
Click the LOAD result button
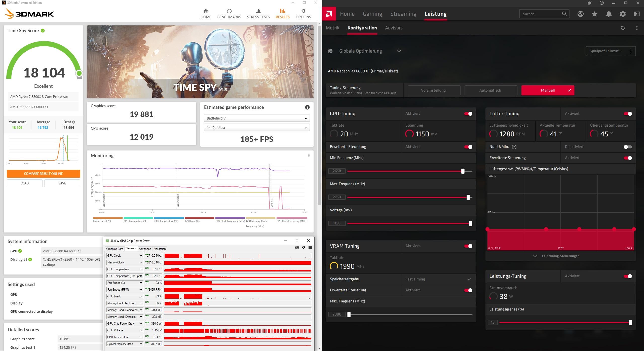pyautogui.click(x=24, y=183)
